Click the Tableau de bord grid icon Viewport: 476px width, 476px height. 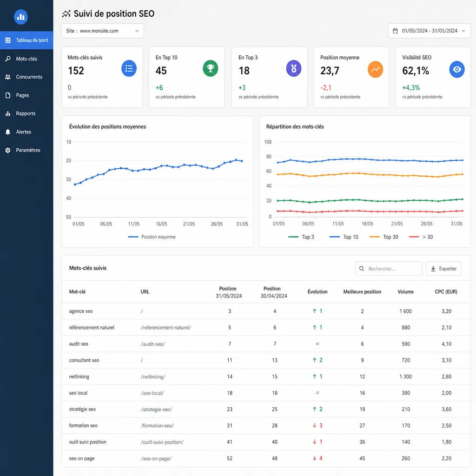[8, 40]
